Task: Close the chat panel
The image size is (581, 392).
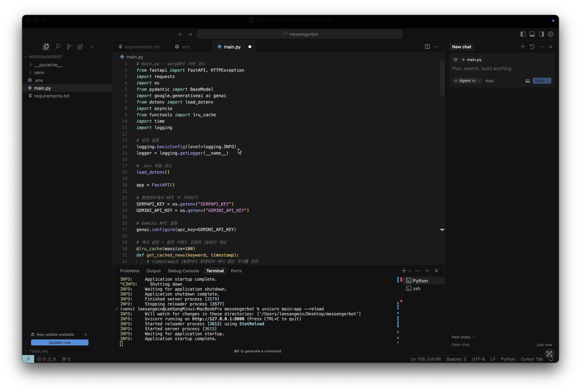Action: [550, 47]
